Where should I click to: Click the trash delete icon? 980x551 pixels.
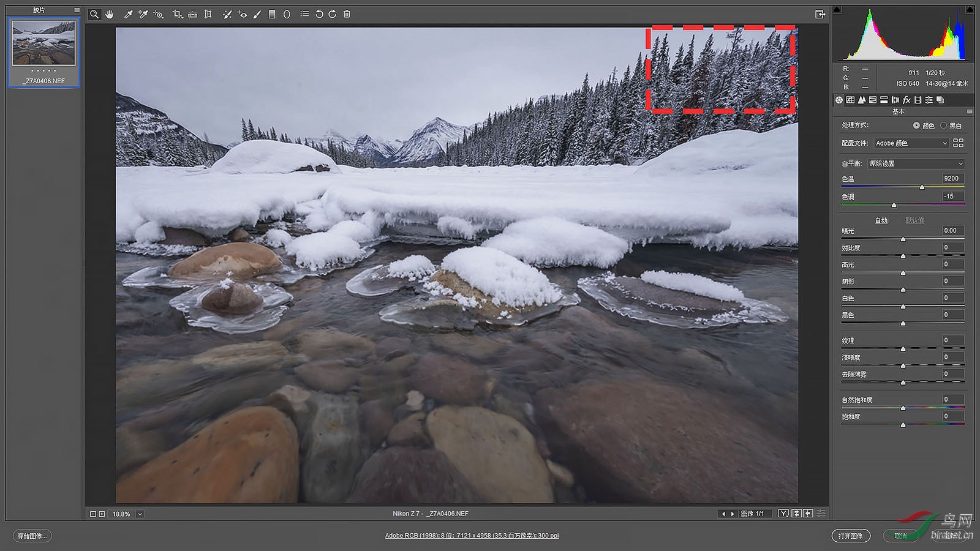pyautogui.click(x=347, y=14)
